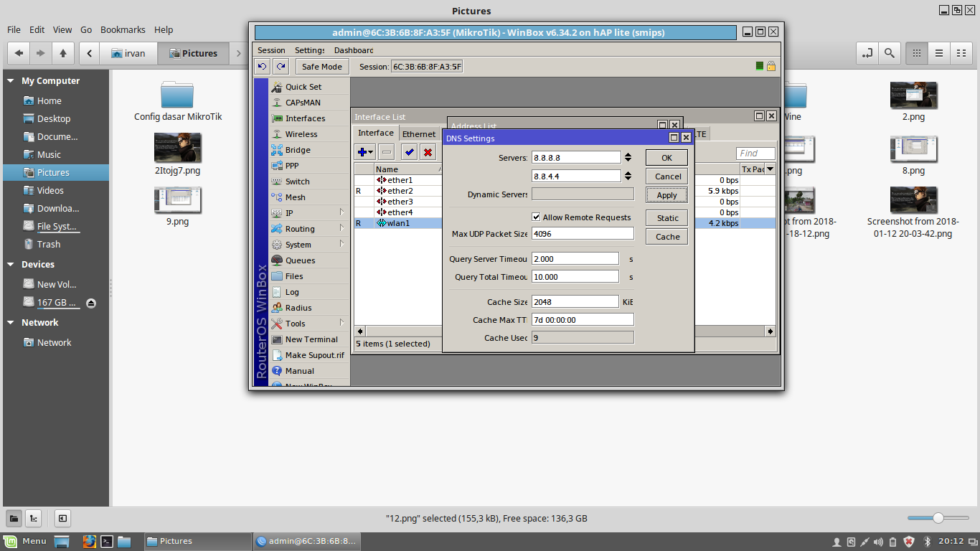Hide the file manager sidebar

pyautogui.click(x=62, y=518)
